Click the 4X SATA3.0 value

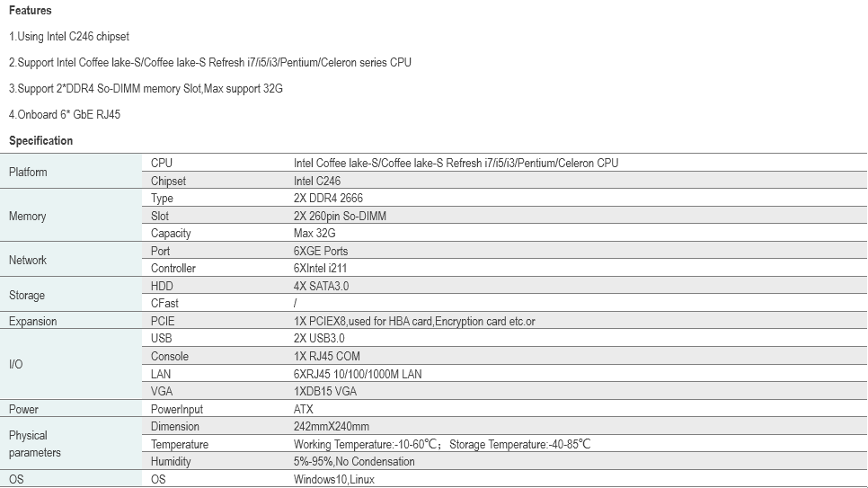point(321,286)
